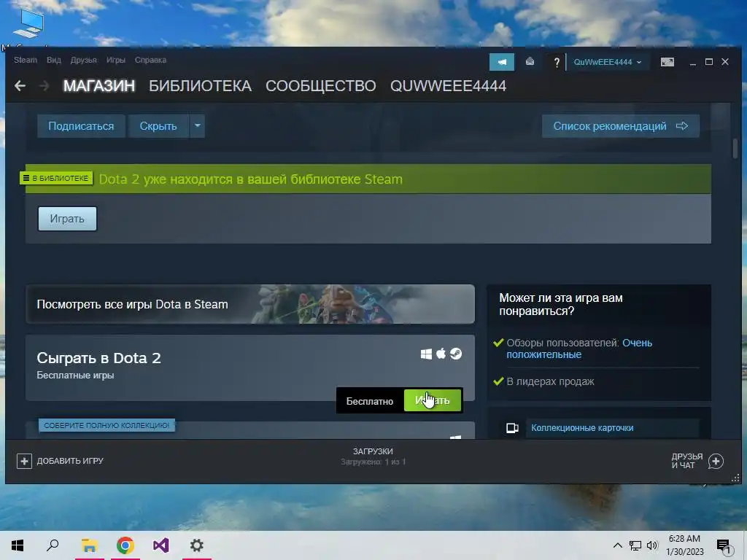The width and height of the screenshot is (747, 560).
Task: Open the QuWwEEE4444 account dropdown
Action: 608,63
